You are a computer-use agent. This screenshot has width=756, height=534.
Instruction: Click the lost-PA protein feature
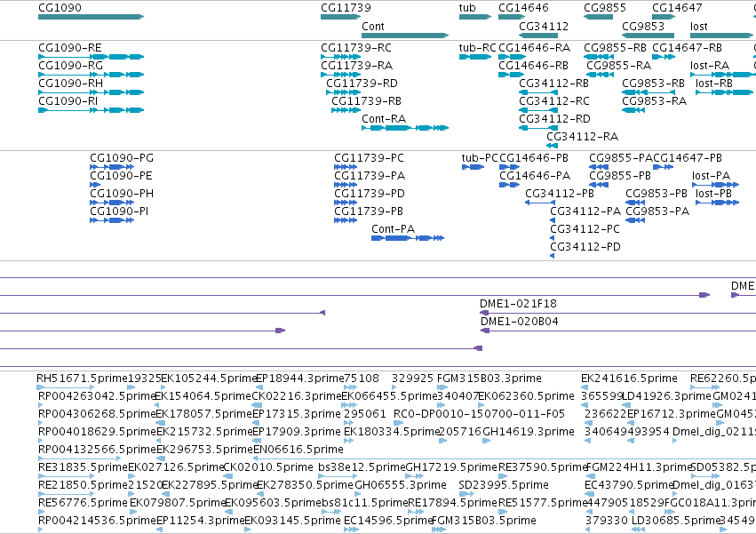tap(715, 185)
